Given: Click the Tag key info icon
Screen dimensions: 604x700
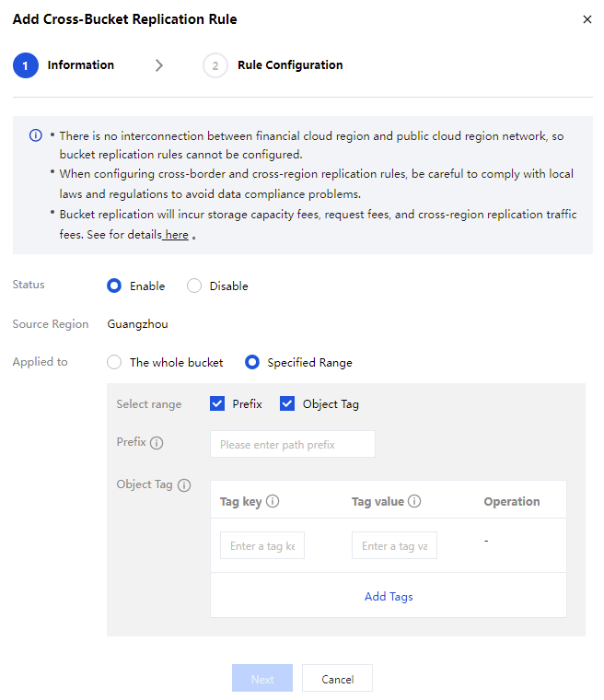Looking at the screenshot, I should [273, 502].
